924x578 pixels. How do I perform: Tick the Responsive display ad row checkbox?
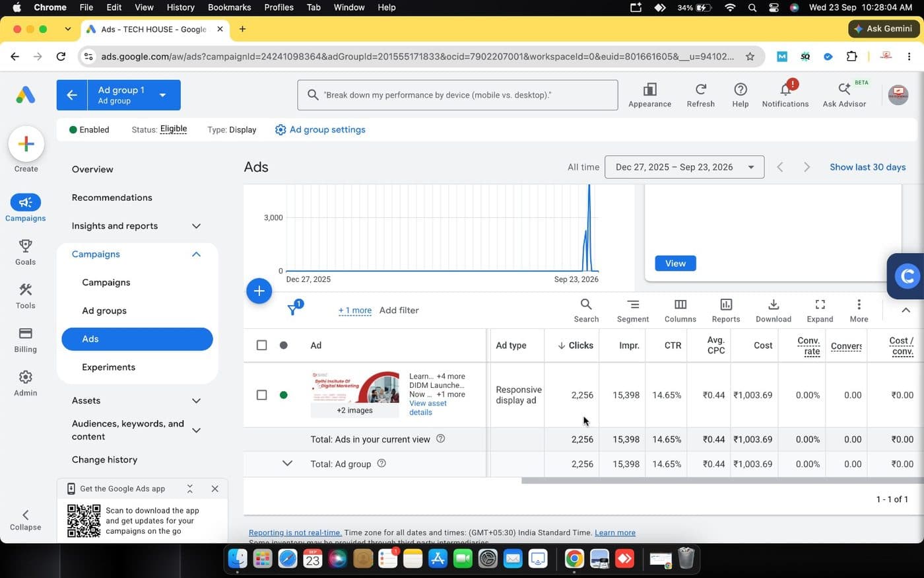point(261,395)
